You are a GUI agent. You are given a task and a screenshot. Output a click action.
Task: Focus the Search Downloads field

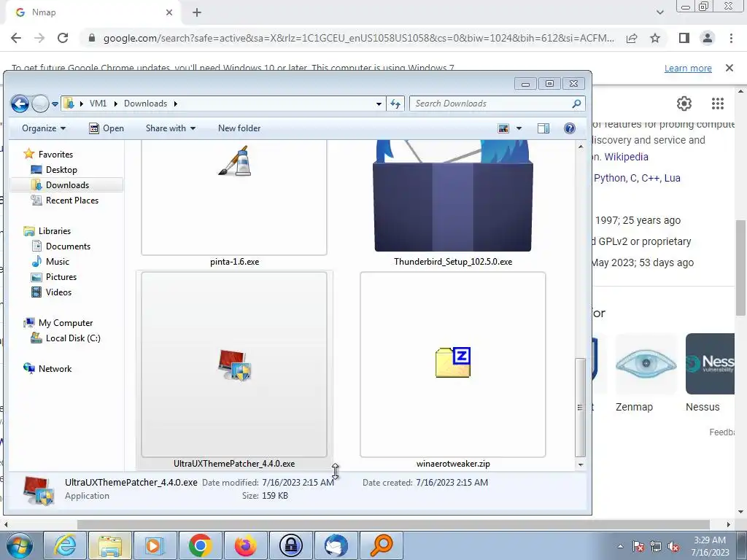(x=497, y=104)
